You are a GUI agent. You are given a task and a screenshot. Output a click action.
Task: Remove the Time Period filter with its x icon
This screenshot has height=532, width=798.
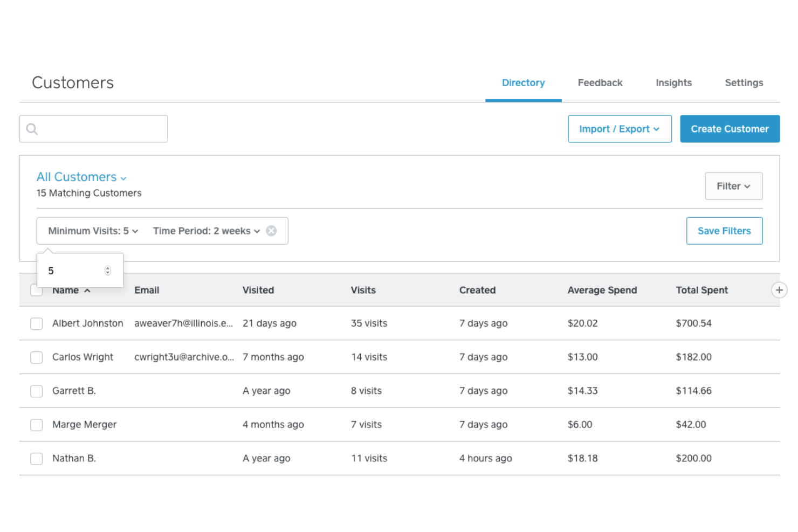[x=271, y=231]
